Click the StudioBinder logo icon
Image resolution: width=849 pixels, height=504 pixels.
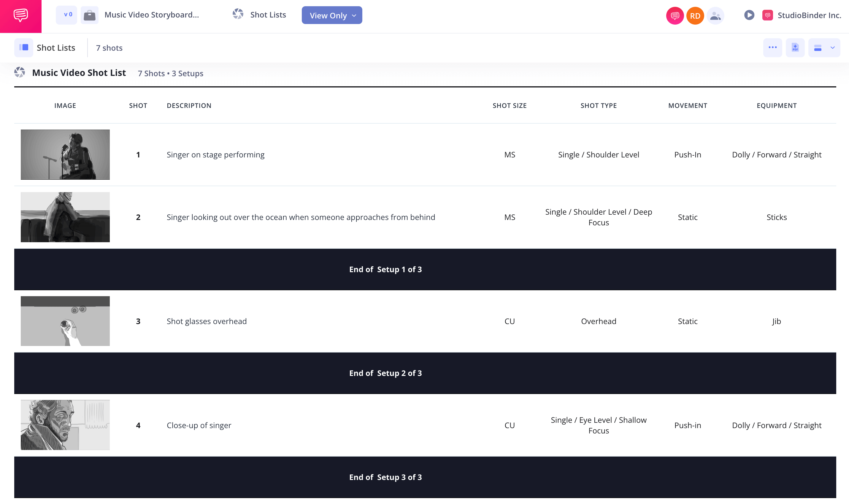(x=768, y=15)
